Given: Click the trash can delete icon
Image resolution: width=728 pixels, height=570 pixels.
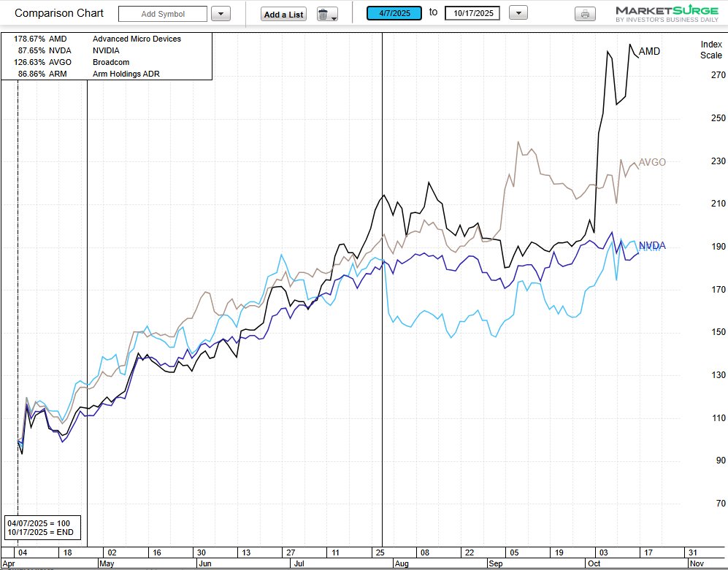Looking at the screenshot, I should (x=327, y=14).
